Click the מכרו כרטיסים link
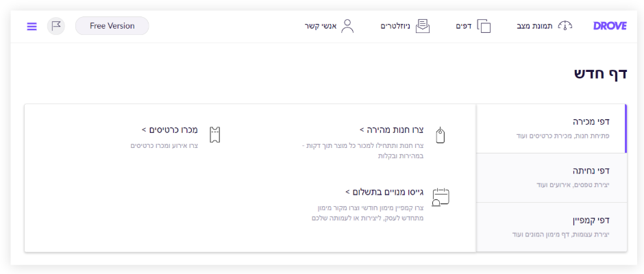The width and height of the screenshot is (644, 274). [170, 129]
